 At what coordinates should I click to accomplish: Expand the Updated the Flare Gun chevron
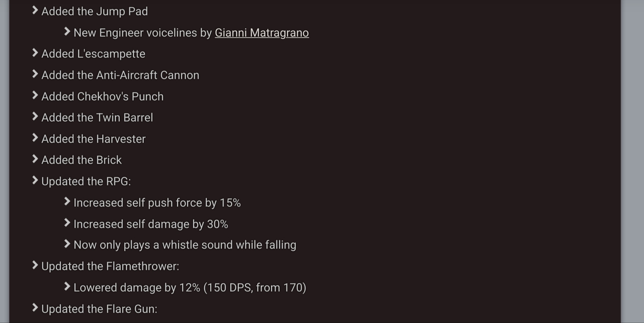tap(35, 308)
